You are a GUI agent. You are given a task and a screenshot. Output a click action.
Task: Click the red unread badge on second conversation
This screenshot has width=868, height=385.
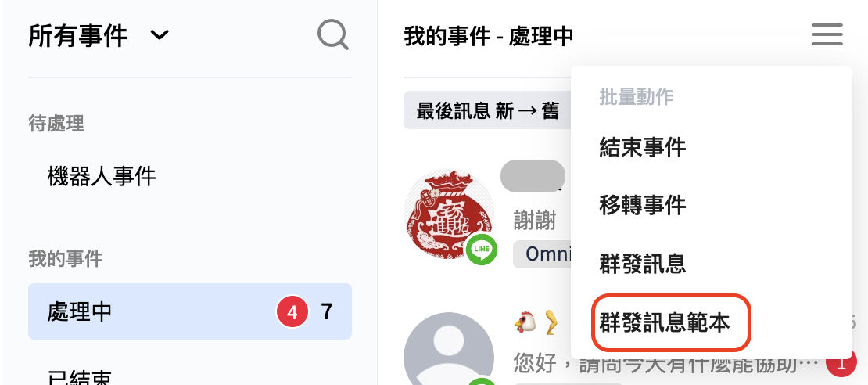click(841, 365)
